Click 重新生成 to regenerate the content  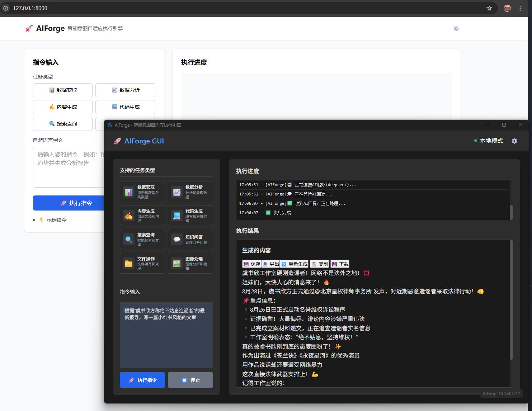pos(295,264)
